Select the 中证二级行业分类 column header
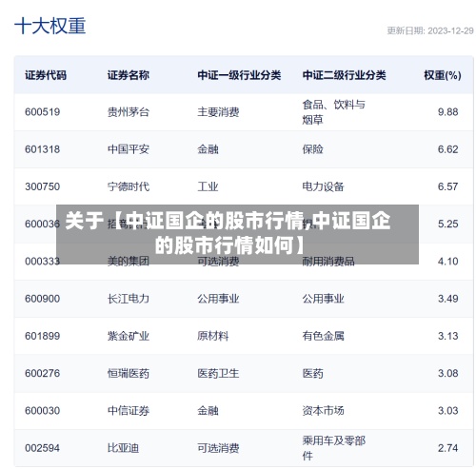Image resolution: width=476 pixels, height=469 pixels. click(x=344, y=75)
